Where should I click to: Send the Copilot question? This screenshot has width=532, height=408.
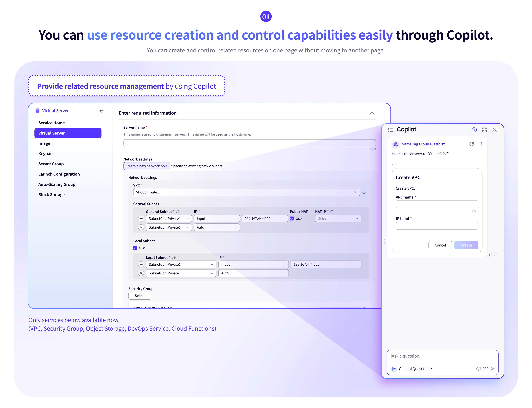tap(492, 369)
